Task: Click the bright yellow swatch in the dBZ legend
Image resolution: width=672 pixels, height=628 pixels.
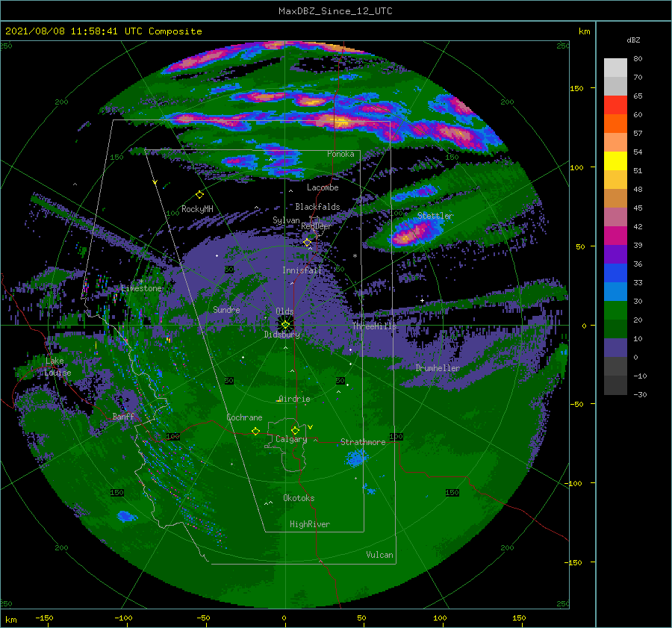Action: [x=615, y=161]
